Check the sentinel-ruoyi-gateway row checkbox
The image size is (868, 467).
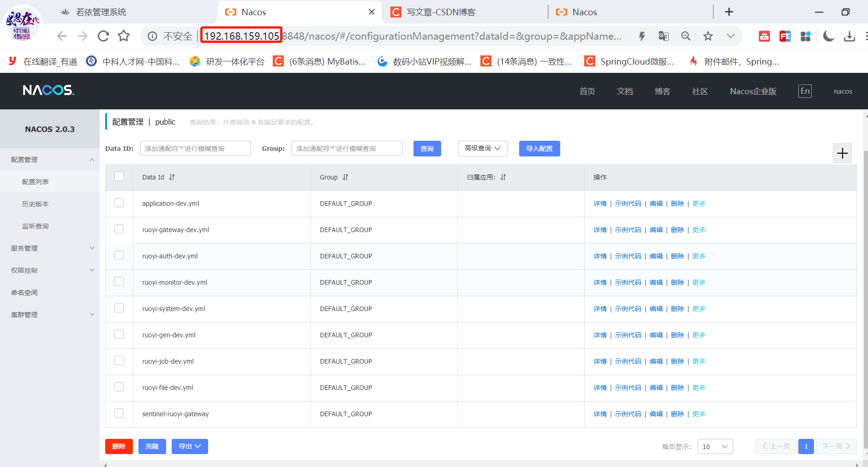119,413
